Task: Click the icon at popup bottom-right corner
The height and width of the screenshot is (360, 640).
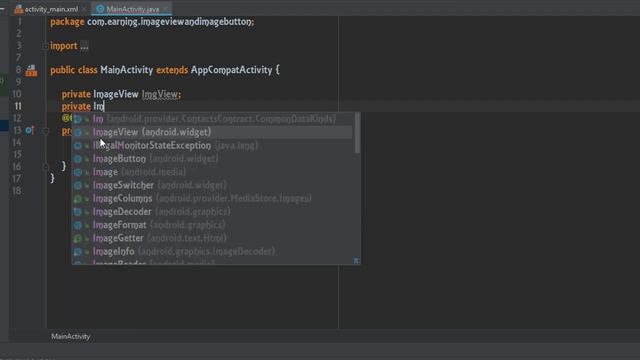Action: [x=356, y=260]
